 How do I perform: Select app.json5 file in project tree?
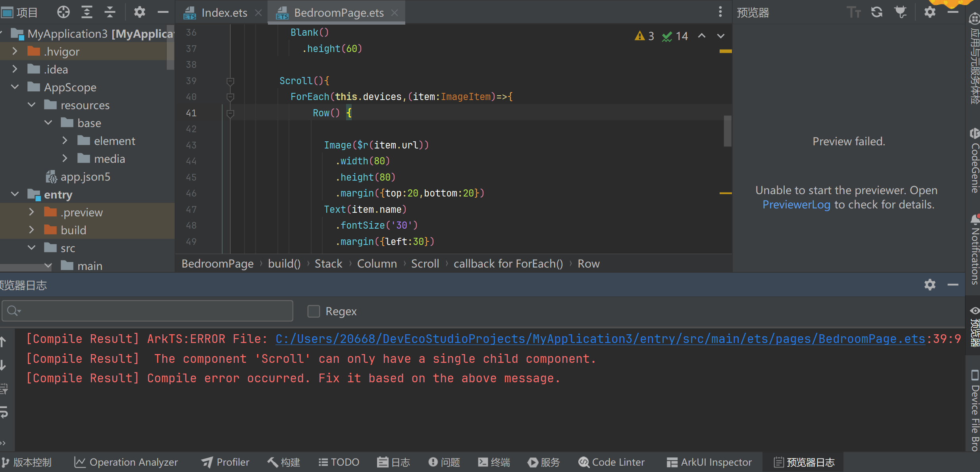click(78, 176)
